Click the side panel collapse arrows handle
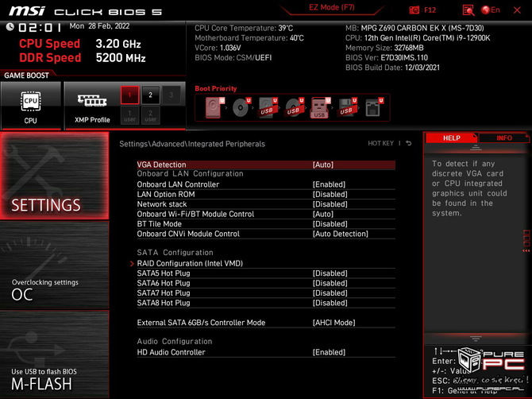 tap(526, 241)
